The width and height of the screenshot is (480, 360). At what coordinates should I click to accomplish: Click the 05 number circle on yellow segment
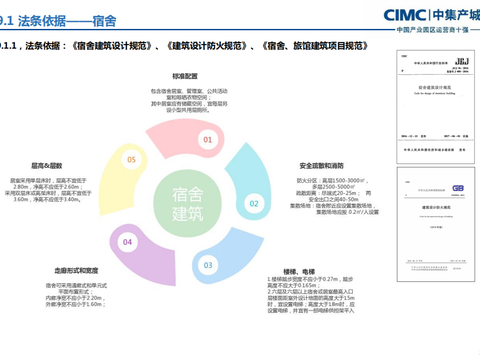click(131, 159)
